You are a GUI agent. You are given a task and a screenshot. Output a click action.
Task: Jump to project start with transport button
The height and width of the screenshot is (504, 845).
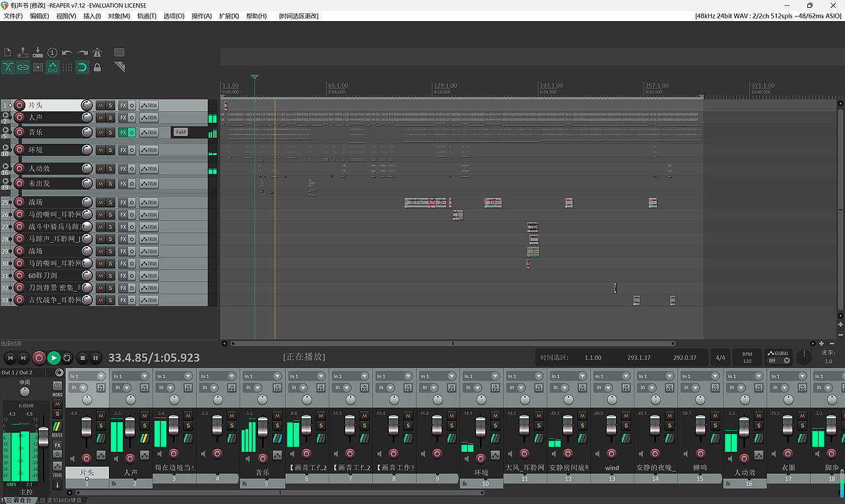[9, 358]
